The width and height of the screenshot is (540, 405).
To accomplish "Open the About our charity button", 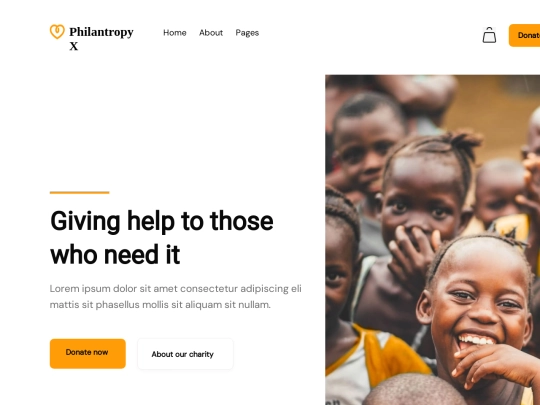I will point(185,354).
